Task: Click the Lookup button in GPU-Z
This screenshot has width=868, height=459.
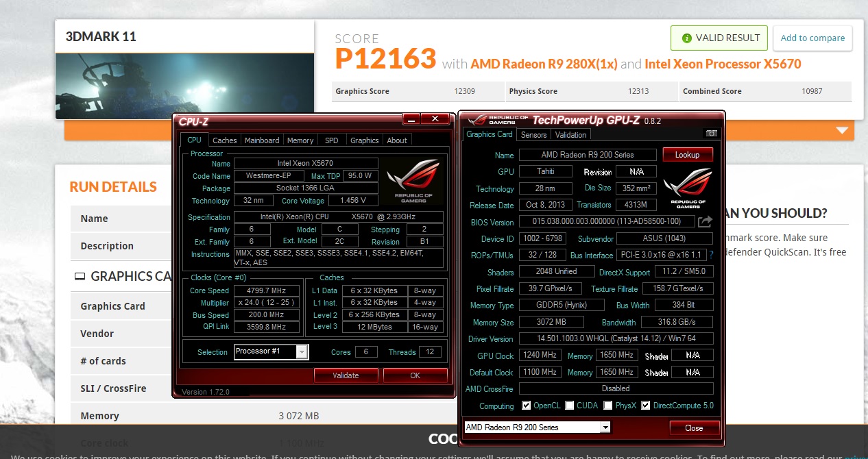Action: pyautogui.click(x=687, y=155)
